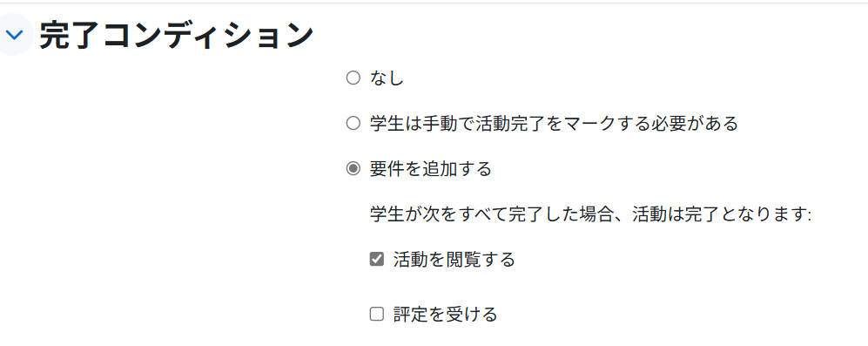Image resolution: width=868 pixels, height=346 pixels.
Task: Click the 評定を受ける label text
Action: [445, 315]
